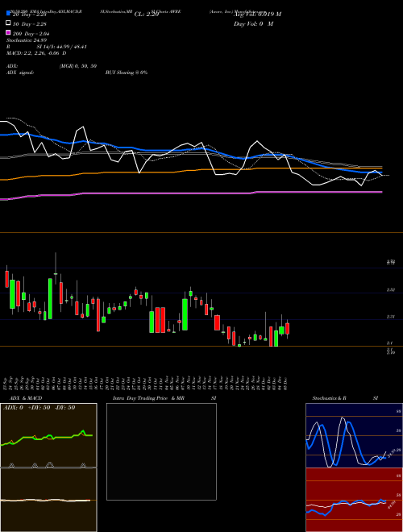
Task: Open the empty Intra Day Trading Price panel
Action: click(x=161, y=451)
